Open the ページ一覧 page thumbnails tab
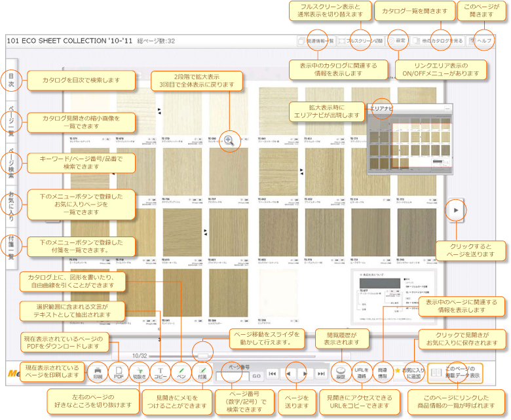 coord(11,121)
